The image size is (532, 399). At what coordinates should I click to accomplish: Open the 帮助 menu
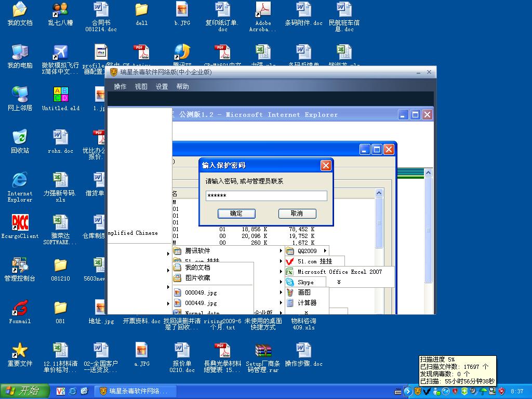click(182, 87)
